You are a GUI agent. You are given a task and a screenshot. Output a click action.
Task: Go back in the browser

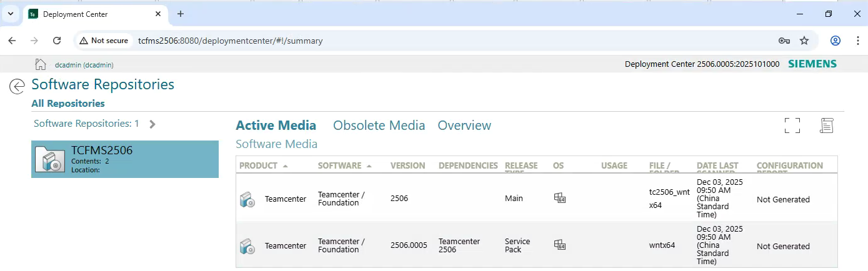click(12, 41)
